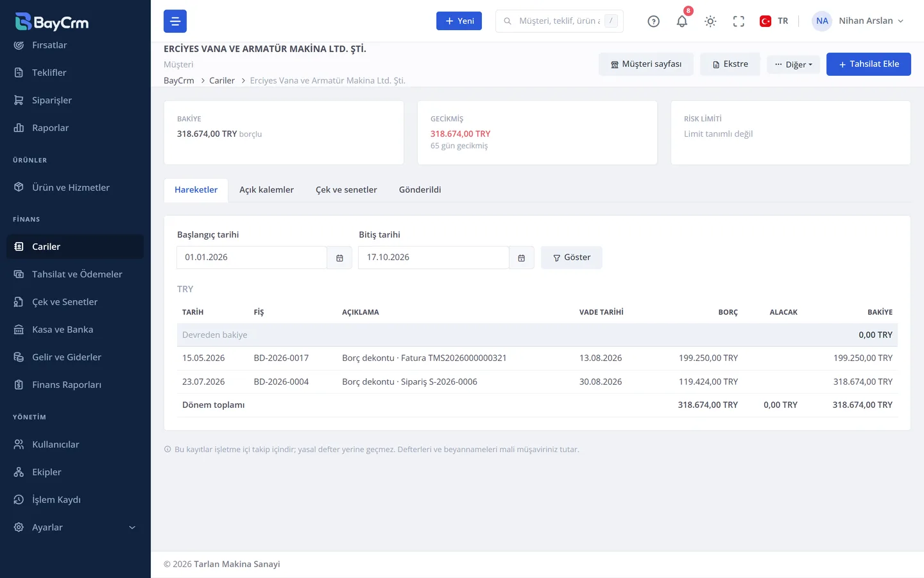Go to Çek ve Senetler in the sidebar

(x=75, y=302)
